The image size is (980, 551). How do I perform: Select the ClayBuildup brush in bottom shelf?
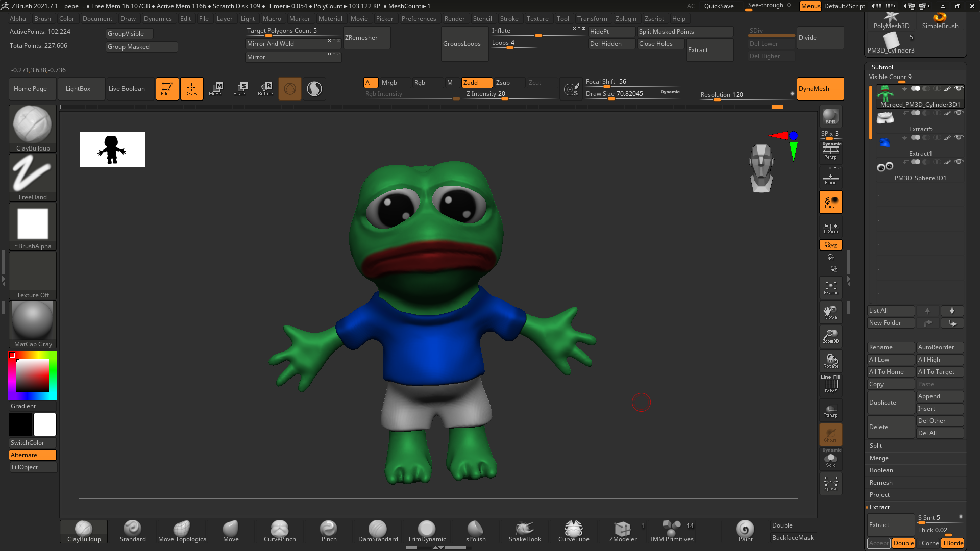point(84,532)
